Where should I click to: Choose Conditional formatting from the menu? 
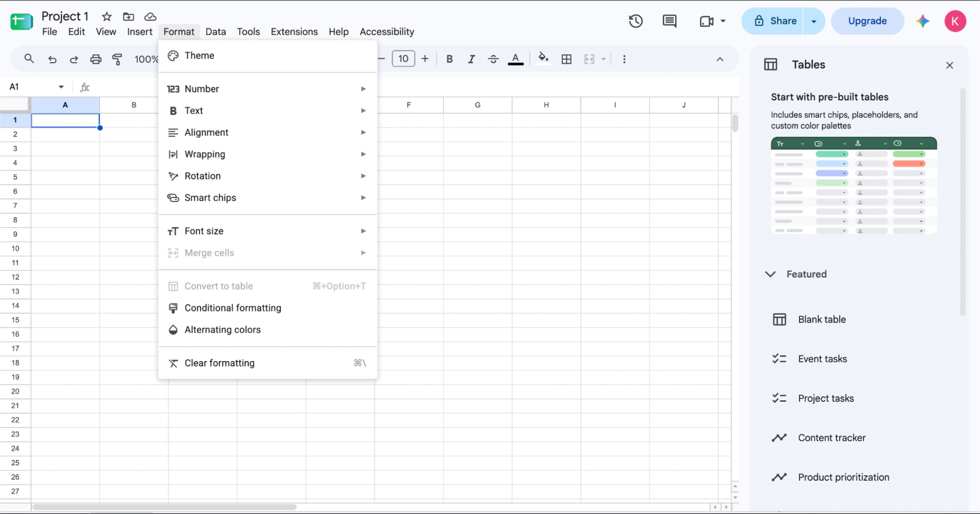coord(267,308)
